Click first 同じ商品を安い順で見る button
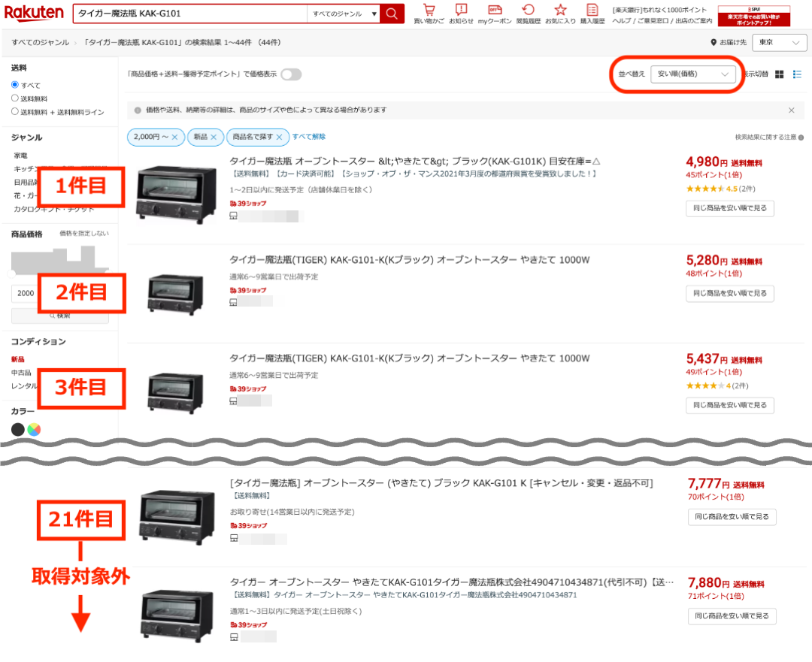 729,208
